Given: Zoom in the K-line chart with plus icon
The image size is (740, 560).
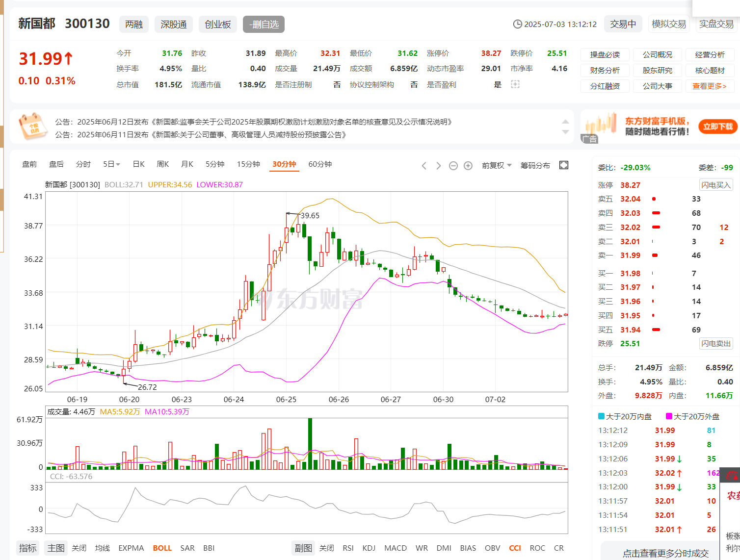Looking at the screenshot, I should pyautogui.click(x=468, y=166).
